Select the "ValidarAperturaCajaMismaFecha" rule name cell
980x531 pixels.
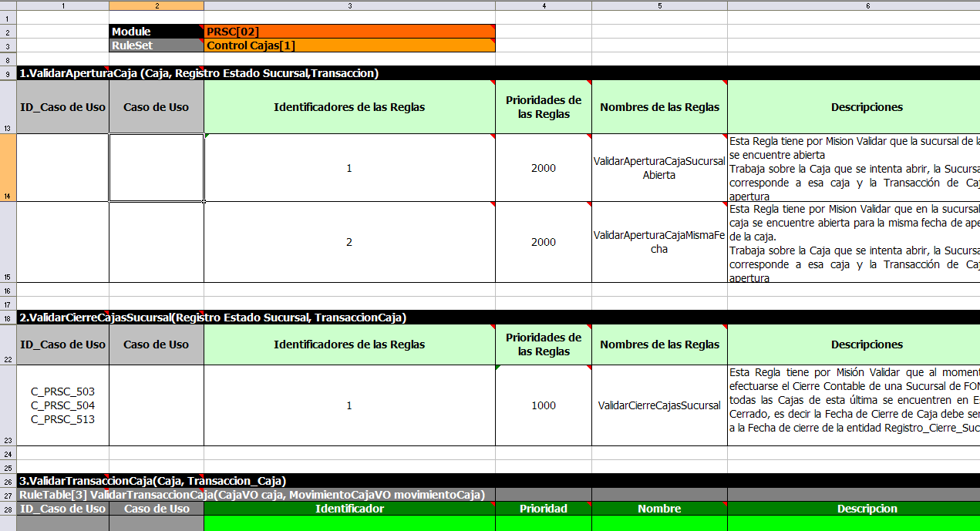tap(659, 242)
